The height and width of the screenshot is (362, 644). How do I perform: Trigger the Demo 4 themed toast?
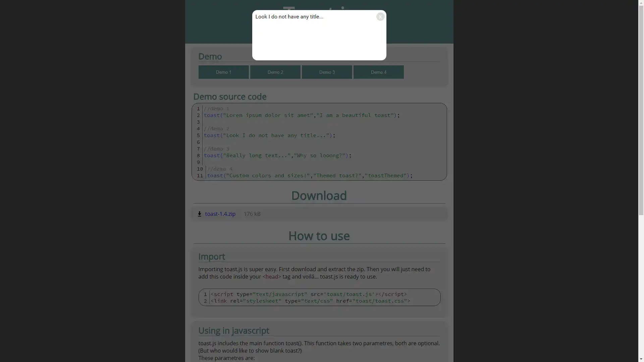379,72
